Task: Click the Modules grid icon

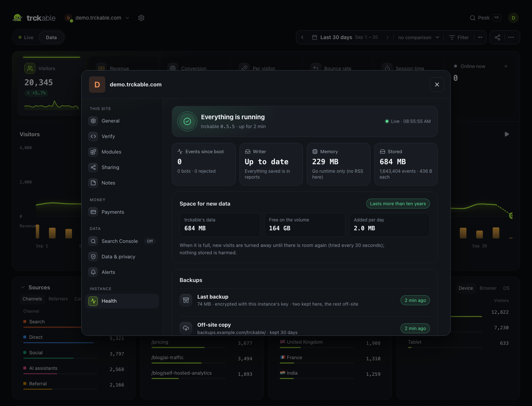Action: coord(93,152)
